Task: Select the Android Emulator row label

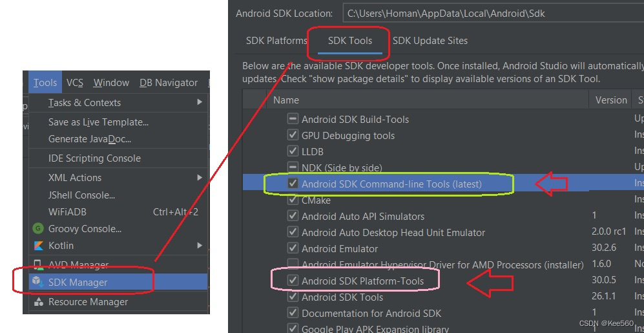Action: tap(340, 249)
